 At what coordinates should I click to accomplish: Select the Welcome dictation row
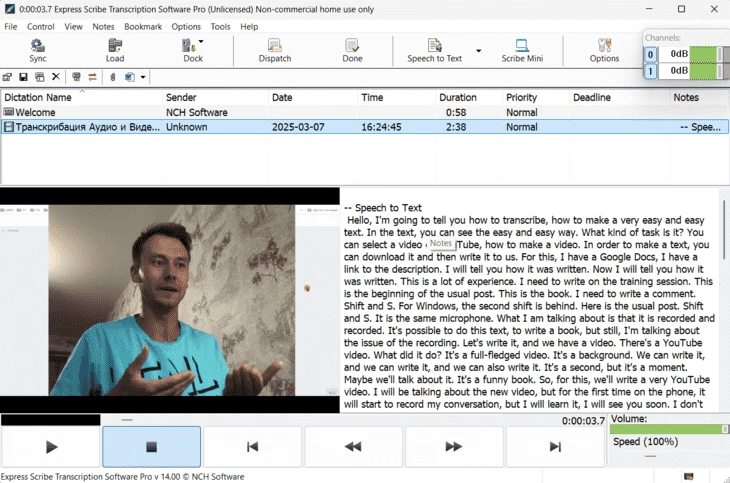pos(364,112)
